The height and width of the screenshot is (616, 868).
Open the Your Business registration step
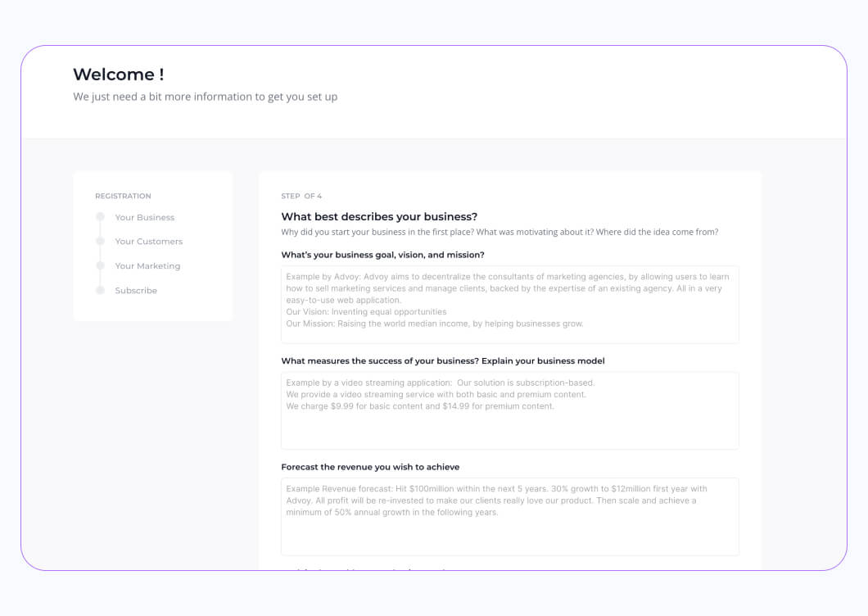point(144,217)
